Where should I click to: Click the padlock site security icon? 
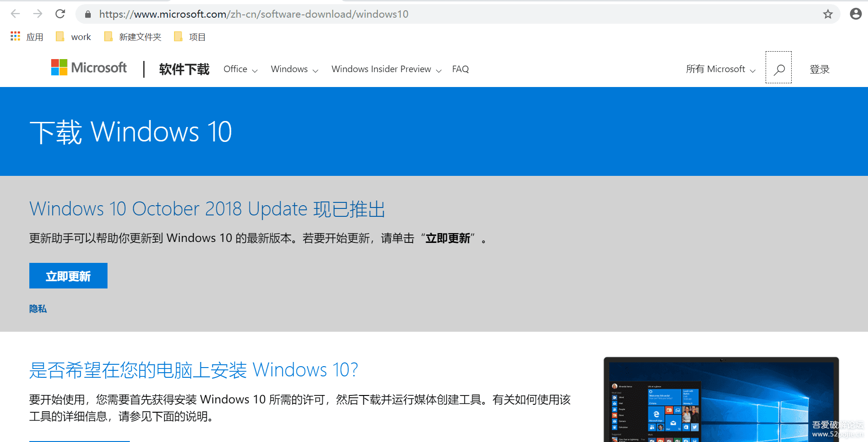88,14
